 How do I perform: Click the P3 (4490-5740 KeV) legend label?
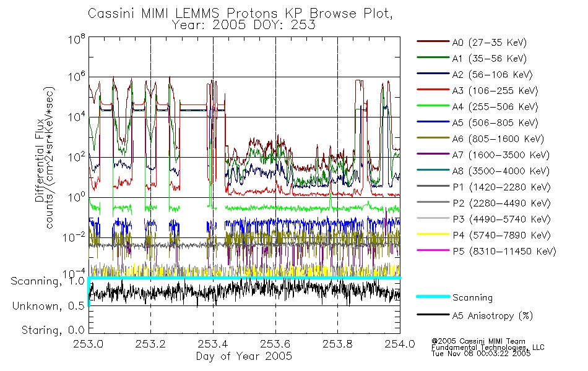[501, 220]
